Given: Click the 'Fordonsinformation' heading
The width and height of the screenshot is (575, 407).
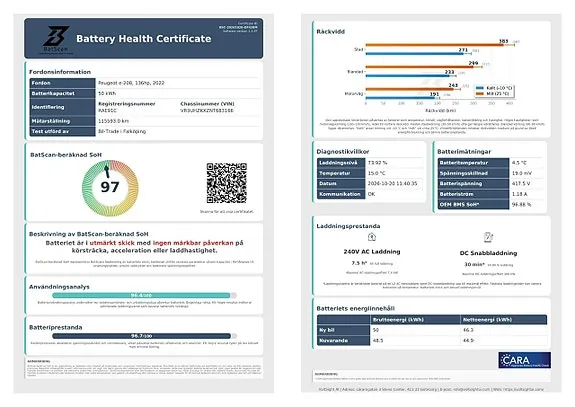Looking at the screenshot, I should click(x=60, y=72).
